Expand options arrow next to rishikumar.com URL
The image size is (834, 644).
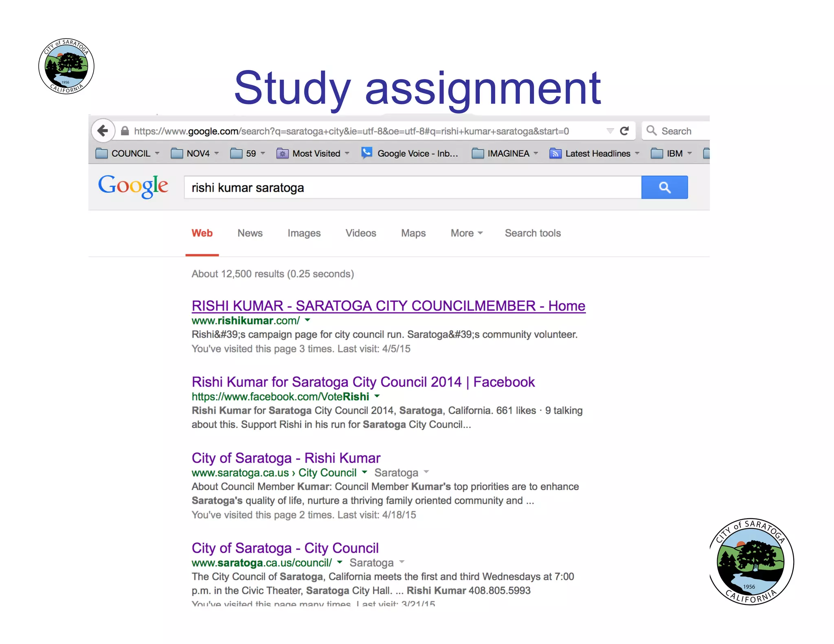308,320
